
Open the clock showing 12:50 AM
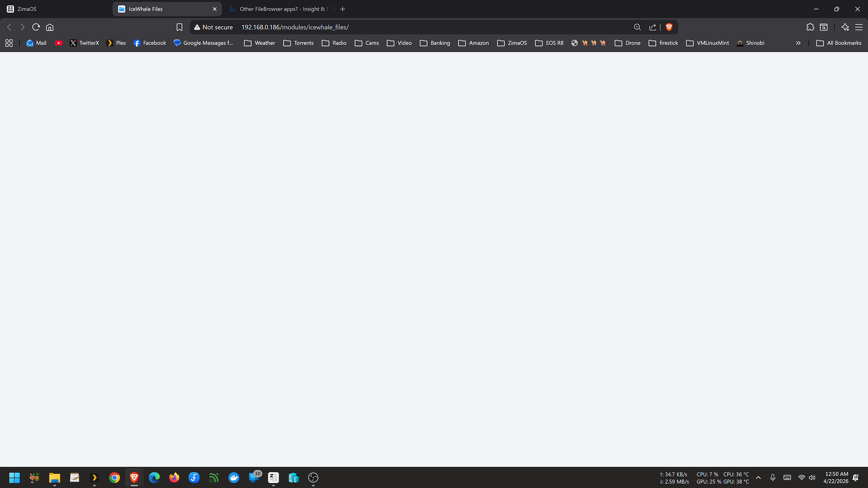(x=836, y=478)
